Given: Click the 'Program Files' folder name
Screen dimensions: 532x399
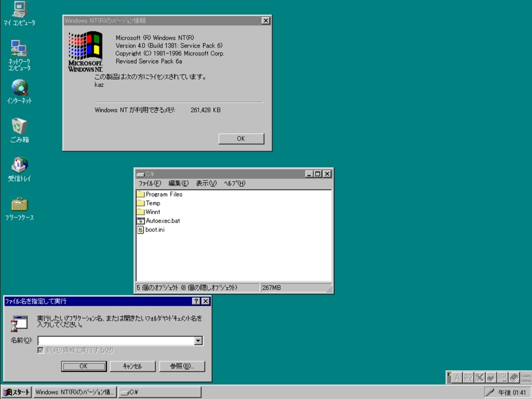Looking at the screenshot, I should 164,194.
